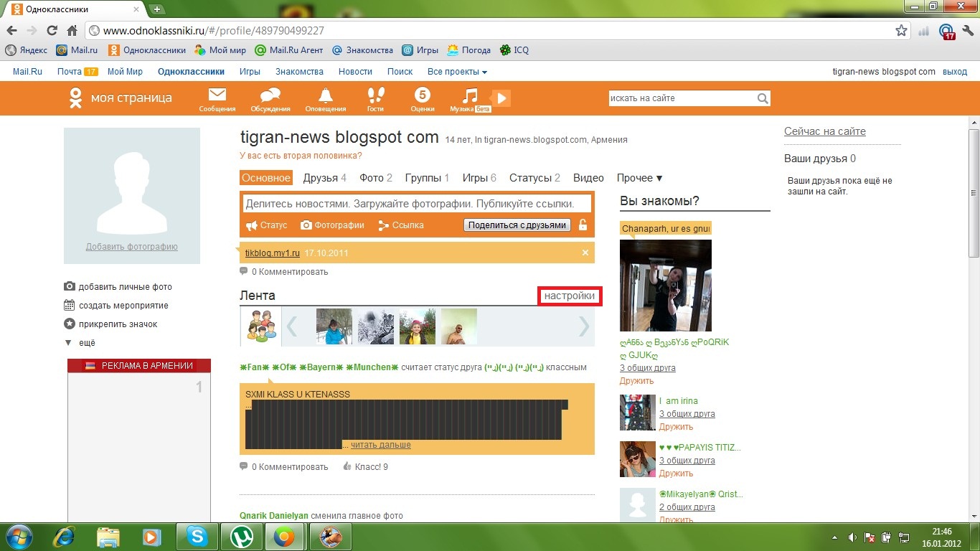Expand the ещё menu

(x=80, y=343)
